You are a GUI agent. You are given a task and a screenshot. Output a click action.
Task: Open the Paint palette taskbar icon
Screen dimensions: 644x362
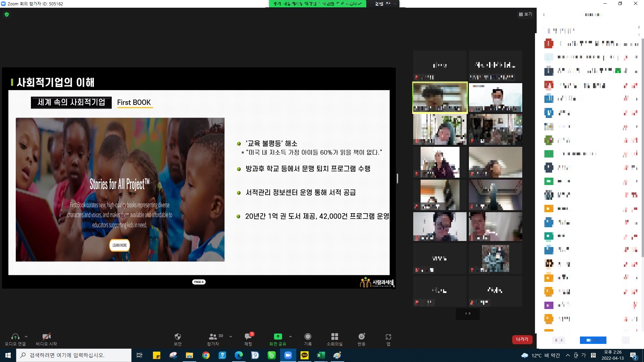(337, 355)
